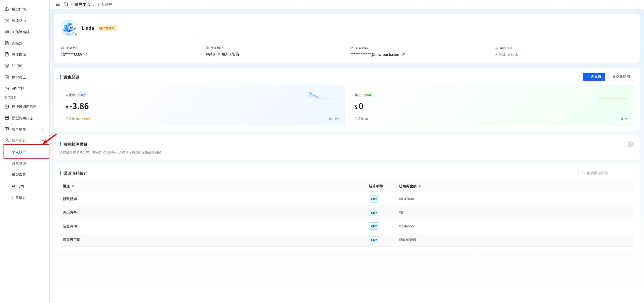
Task: Click the 去认证 link
Action: [512, 54]
